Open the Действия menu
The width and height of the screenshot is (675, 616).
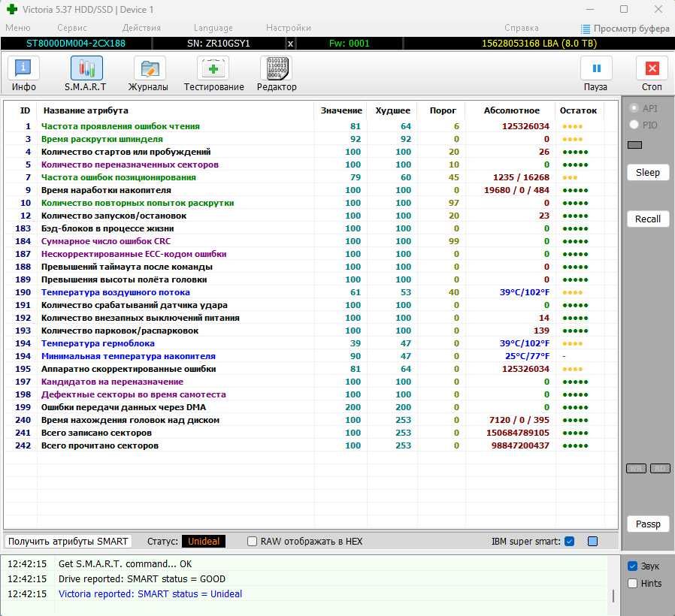coord(141,28)
